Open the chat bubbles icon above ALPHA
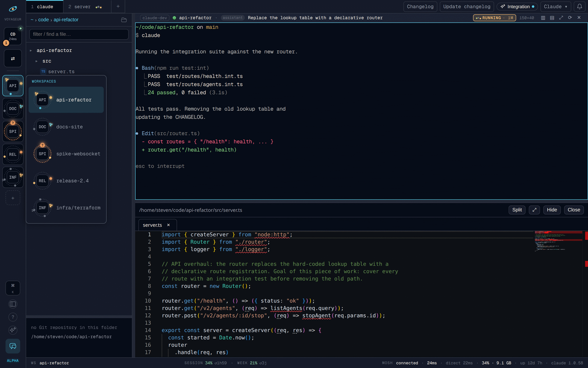 (13, 346)
